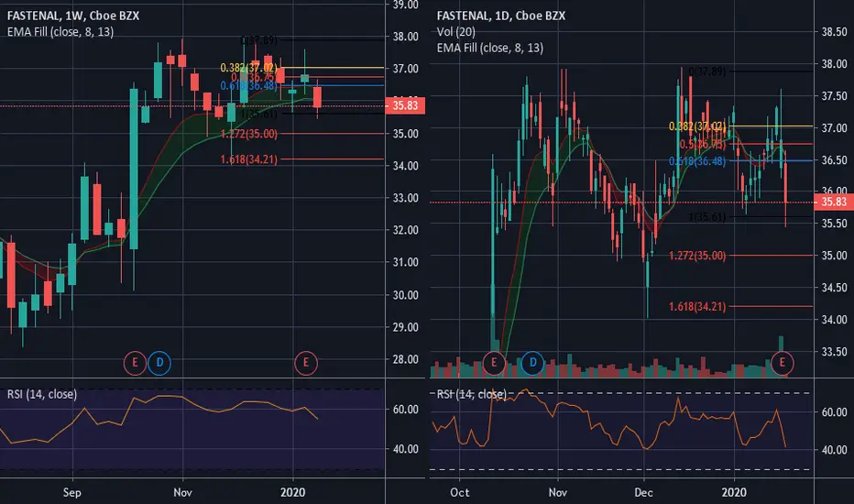Click the 60.00 RSI level on weekly chart axis
854x504 pixels.
click(405, 410)
